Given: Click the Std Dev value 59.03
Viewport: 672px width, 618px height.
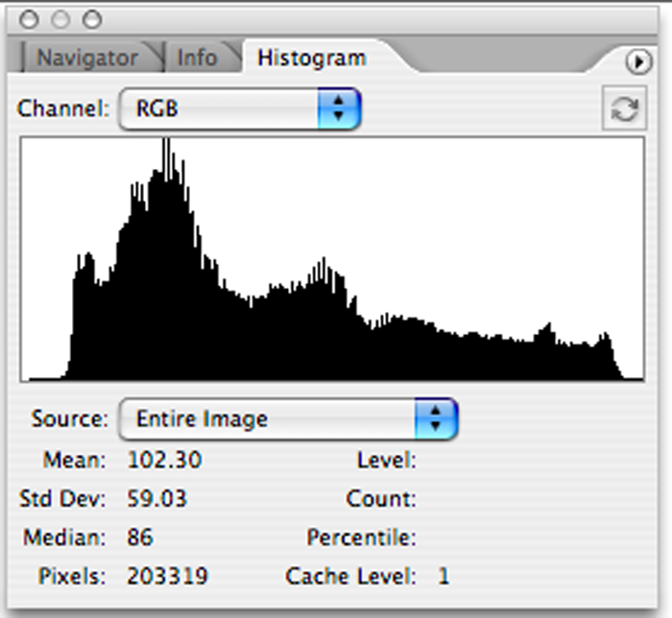Looking at the screenshot, I should [156, 498].
